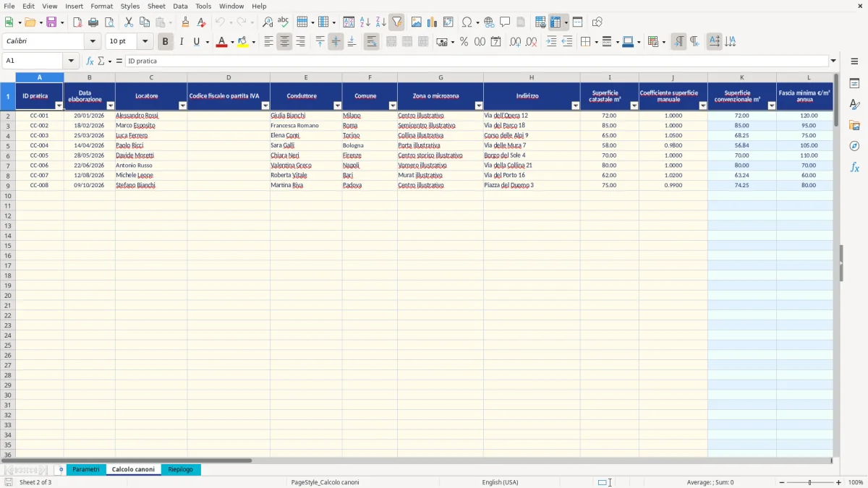Activate Clone Formatting paintbrush

(x=185, y=22)
